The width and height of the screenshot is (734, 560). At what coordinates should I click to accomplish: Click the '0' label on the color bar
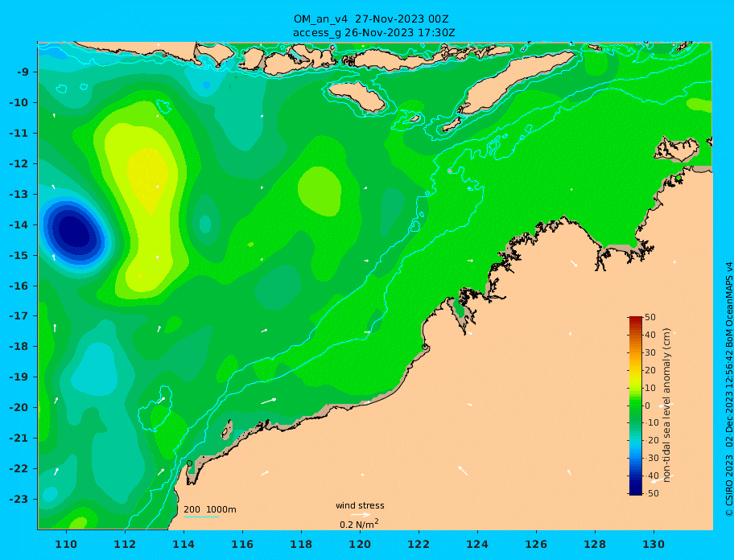(x=647, y=406)
